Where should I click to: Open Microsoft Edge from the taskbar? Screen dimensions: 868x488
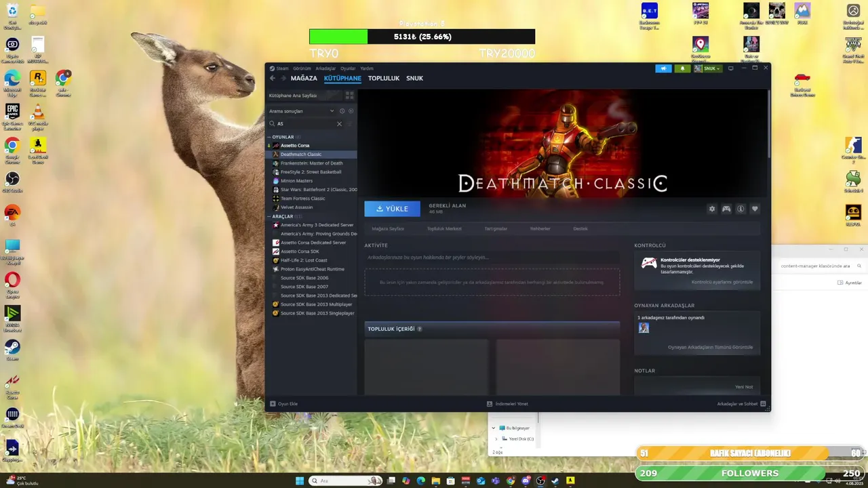click(421, 481)
